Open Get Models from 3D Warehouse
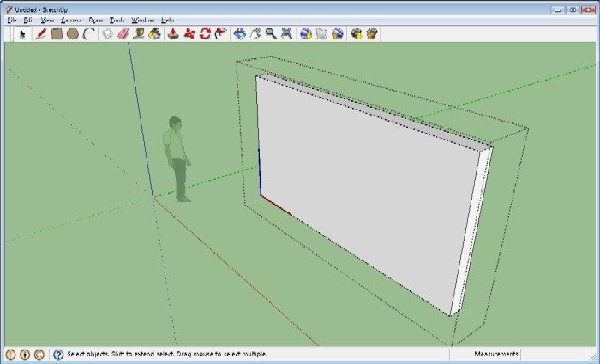The image size is (600, 364). pyautogui.click(x=356, y=34)
